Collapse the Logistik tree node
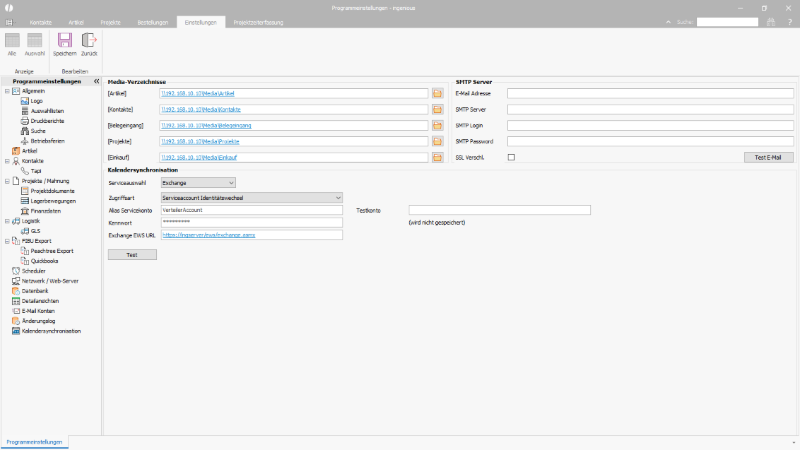Screen dimensions: 800x450 pyautogui.click(x=7, y=221)
